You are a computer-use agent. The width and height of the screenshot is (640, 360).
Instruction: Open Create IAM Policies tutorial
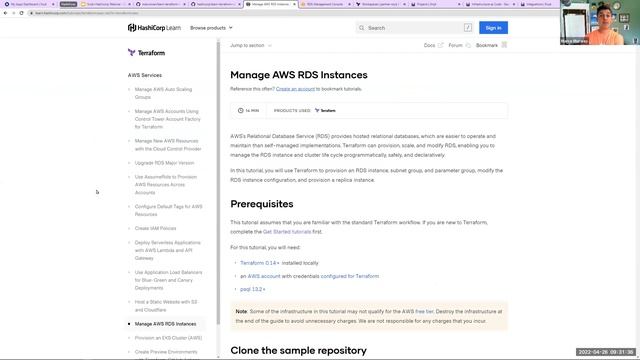point(155,228)
